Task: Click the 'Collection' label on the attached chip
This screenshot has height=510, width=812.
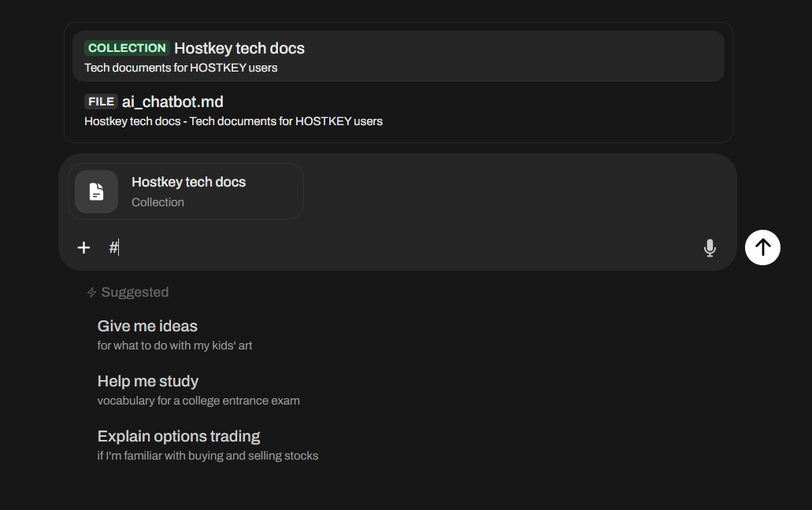Action: 158,202
